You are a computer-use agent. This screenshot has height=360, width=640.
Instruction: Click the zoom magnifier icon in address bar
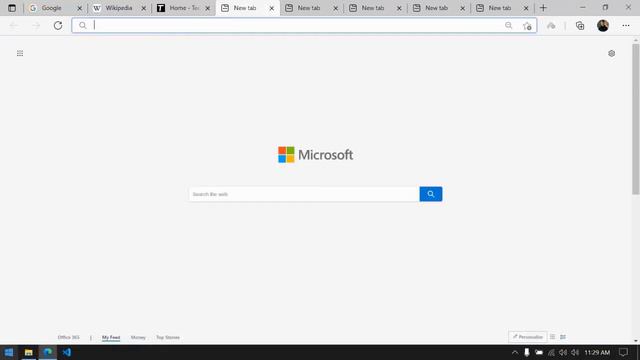click(x=509, y=25)
